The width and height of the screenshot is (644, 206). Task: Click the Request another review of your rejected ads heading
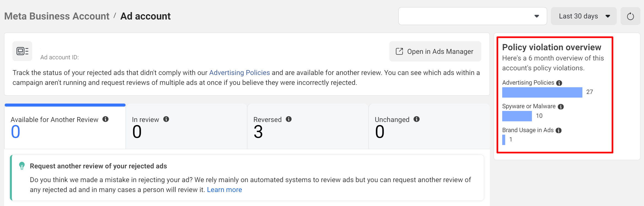tap(98, 166)
